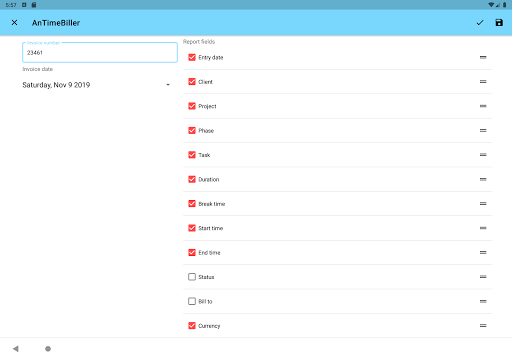Open the Invoice date dropdown

97,85
